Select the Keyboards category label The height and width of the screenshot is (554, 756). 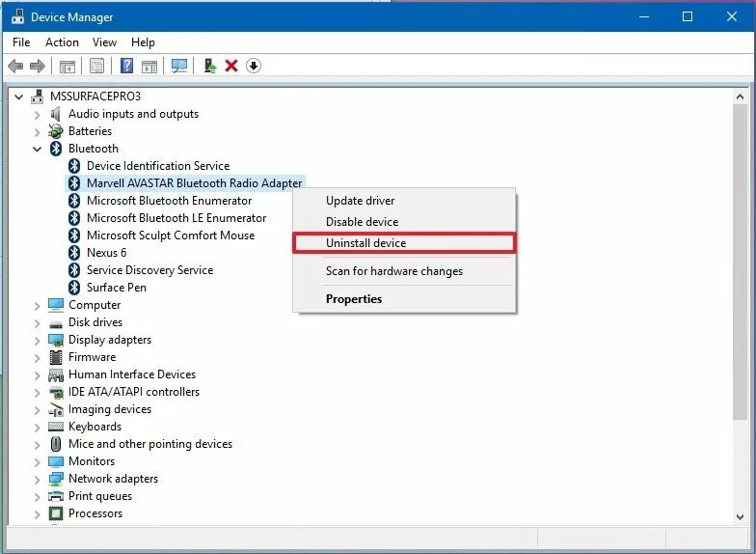pos(94,427)
